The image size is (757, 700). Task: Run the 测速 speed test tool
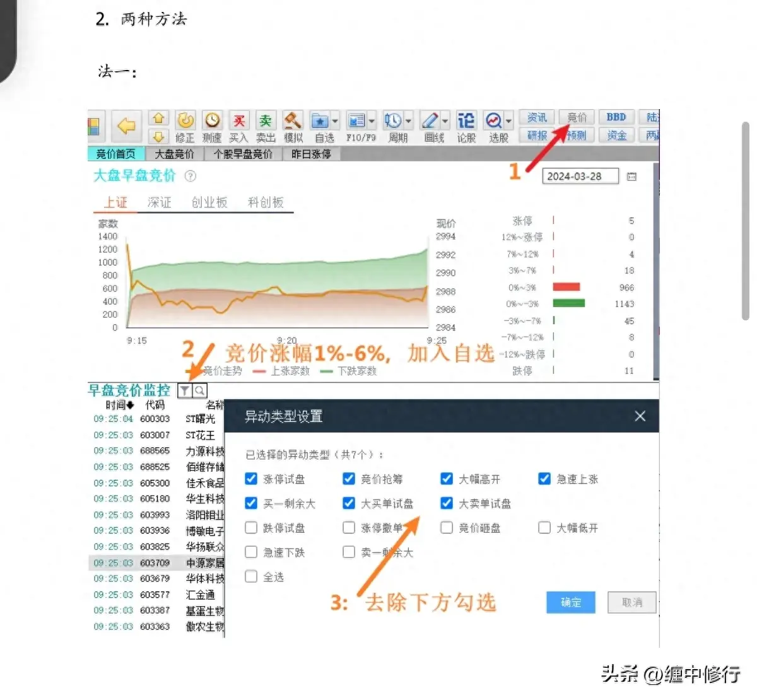coord(213,127)
